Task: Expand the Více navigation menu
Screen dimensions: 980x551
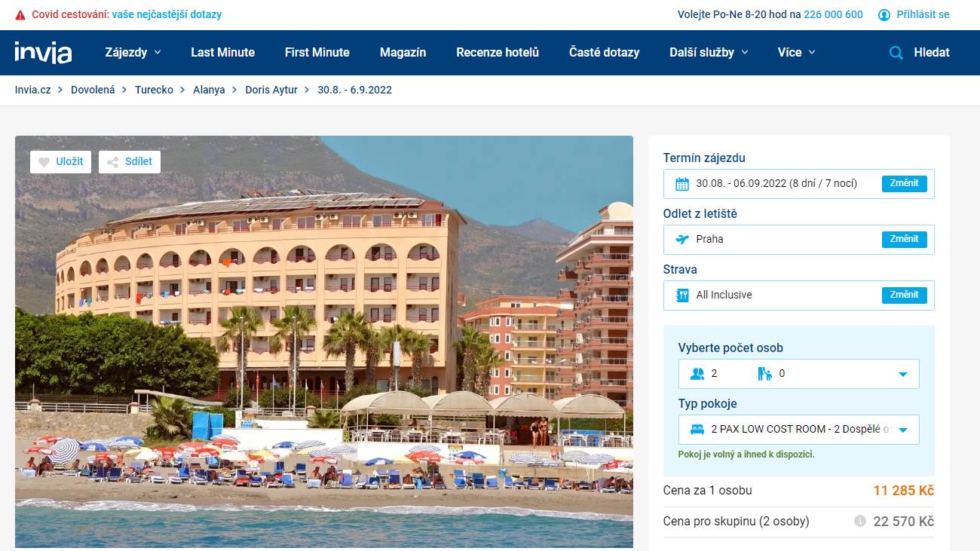Action: (797, 52)
